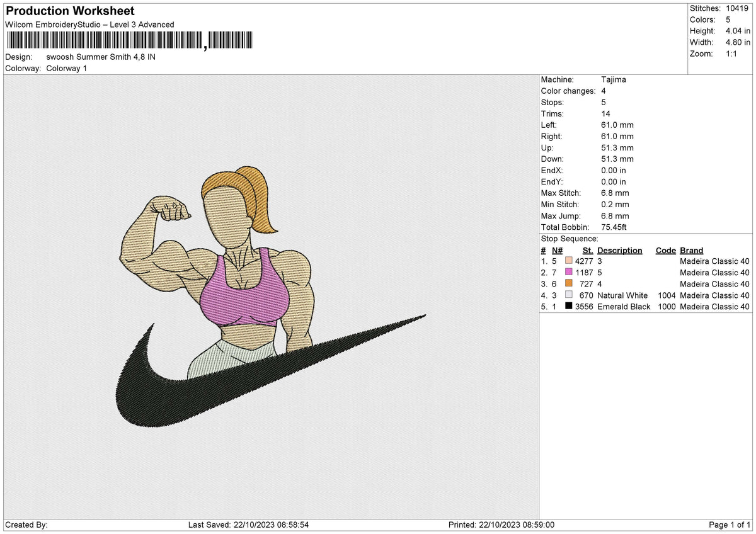756x534 pixels.
Task: Click the 'Wilcom EmbroideryStudio – Level 3 Advanced' text
Action: click(89, 25)
